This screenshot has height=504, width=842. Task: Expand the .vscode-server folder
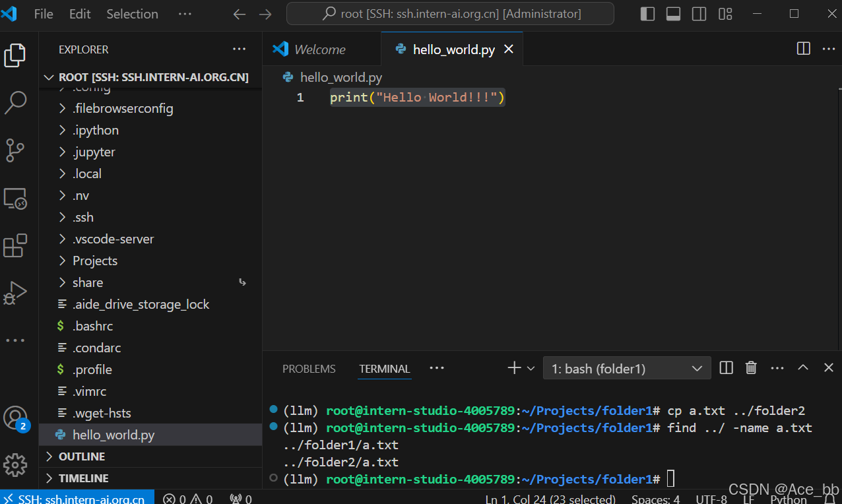pos(150,239)
